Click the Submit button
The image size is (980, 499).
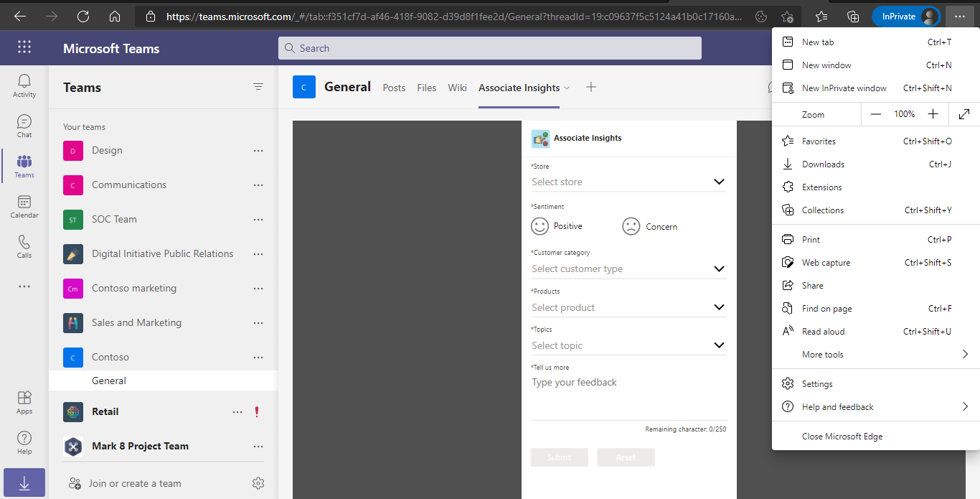[x=560, y=457]
